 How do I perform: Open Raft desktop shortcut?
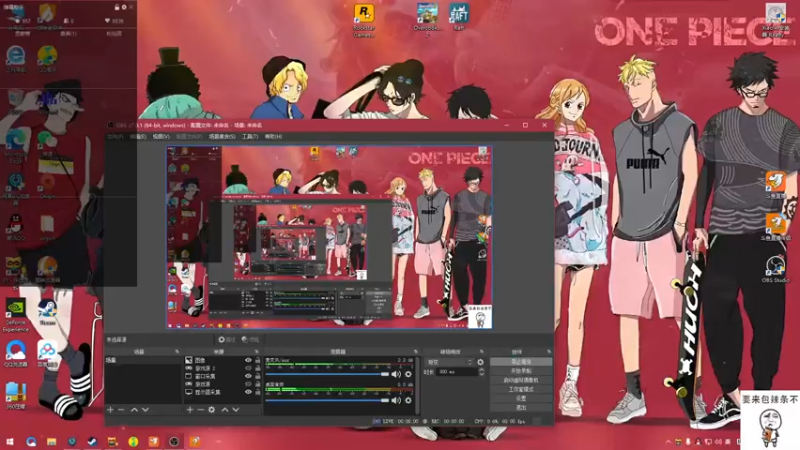[x=459, y=17]
